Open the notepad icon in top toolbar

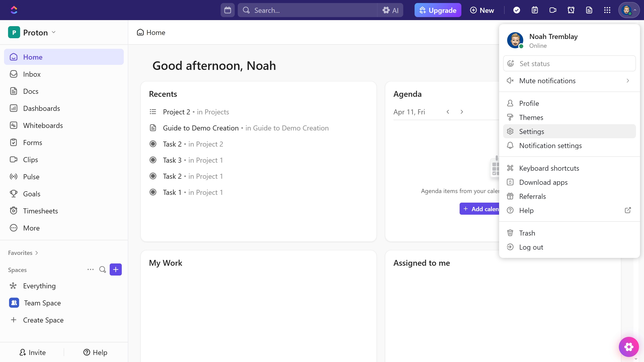pos(535,10)
